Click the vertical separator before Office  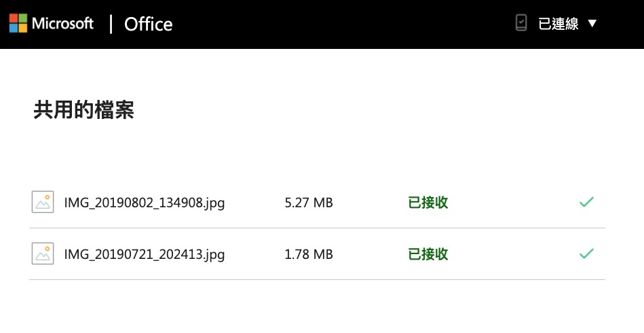111,24
